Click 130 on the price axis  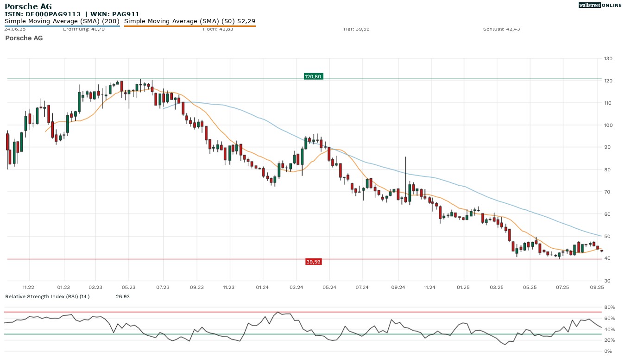pyautogui.click(x=608, y=58)
